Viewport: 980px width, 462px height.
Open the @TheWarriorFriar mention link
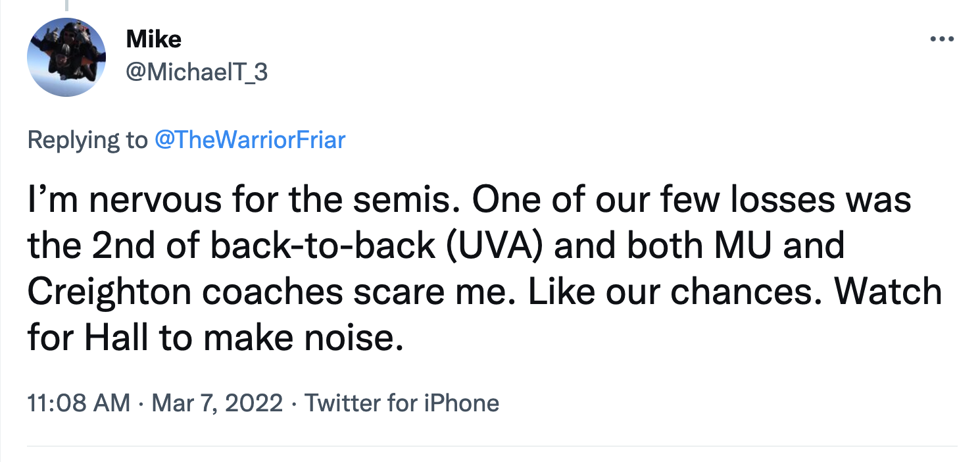[x=249, y=140]
